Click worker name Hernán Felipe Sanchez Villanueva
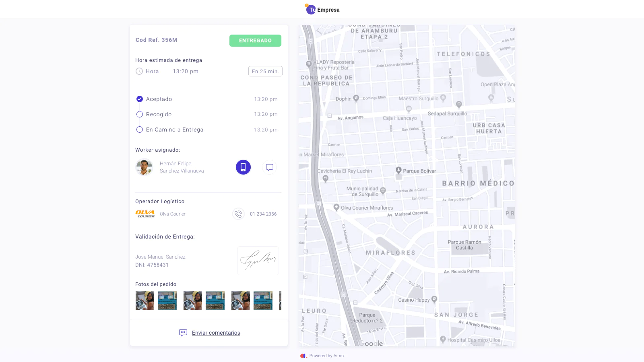The width and height of the screenshot is (644, 362). [182, 167]
